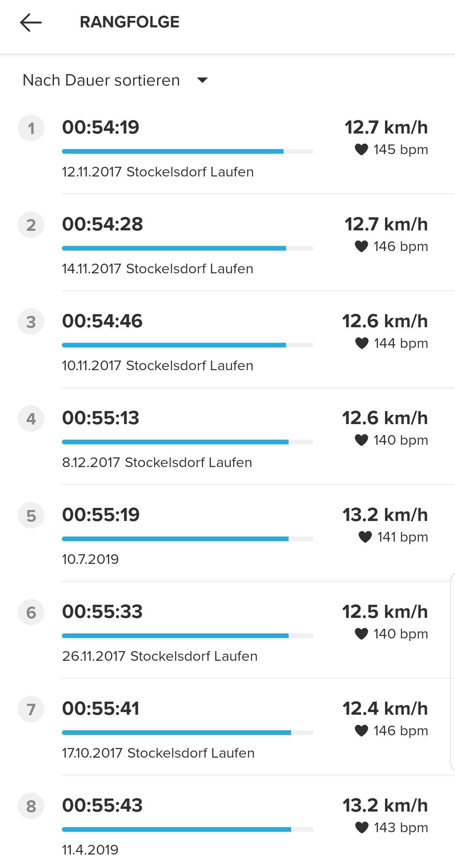Open 26.11.2017 Stockelsdorf Laufen workout
The image size is (455, 868).
[x=160, y=656]
